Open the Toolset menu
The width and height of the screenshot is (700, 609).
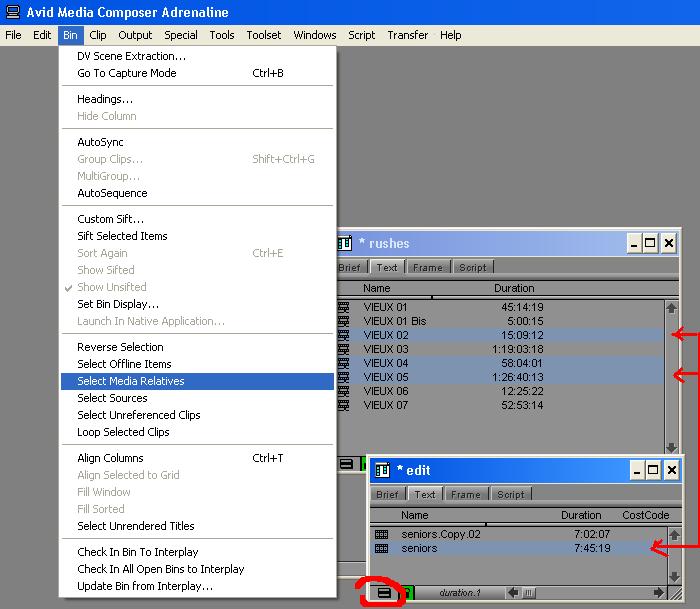pos(264,35)
